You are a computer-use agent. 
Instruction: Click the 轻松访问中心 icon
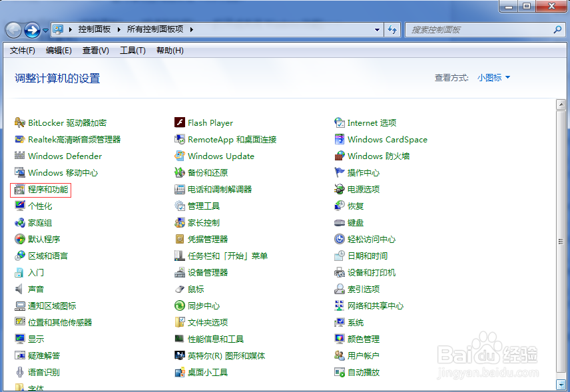340,239
